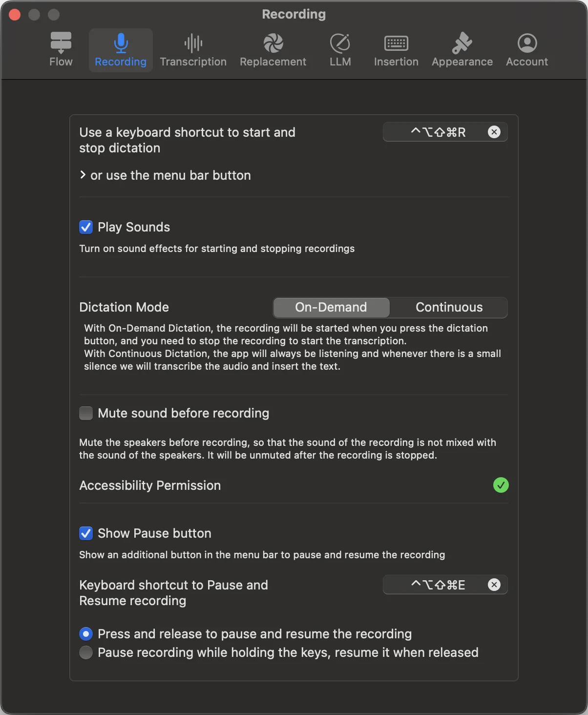The image size is (588, 715).
Task: Disable the Play Sounds checkbox
Action: 86,227
